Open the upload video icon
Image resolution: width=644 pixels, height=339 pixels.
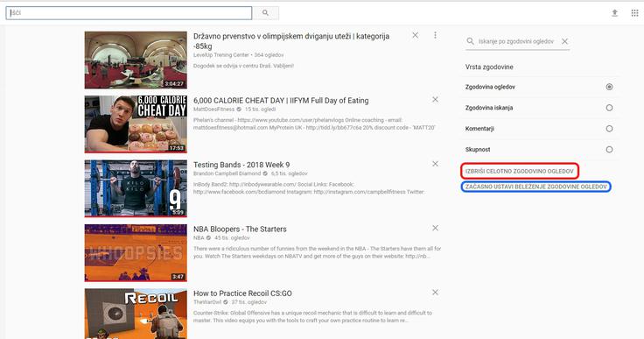(614, 13)
